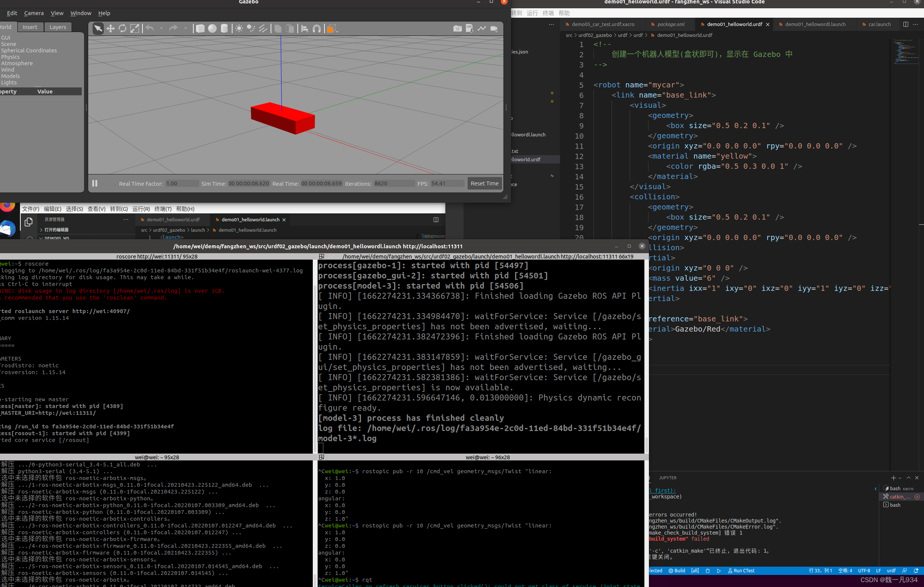
Task: Kill the catkin task terminal with x icon
Action: 918,497
